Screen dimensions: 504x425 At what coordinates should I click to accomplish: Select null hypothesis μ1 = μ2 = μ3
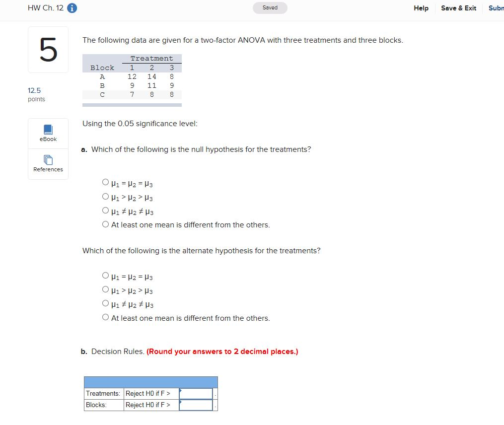click(105, 182)
